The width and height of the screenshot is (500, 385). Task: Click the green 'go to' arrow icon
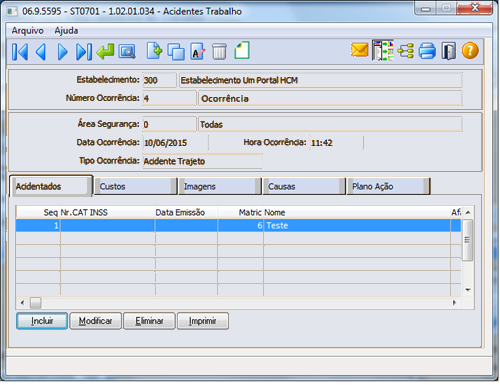[105, 52]
